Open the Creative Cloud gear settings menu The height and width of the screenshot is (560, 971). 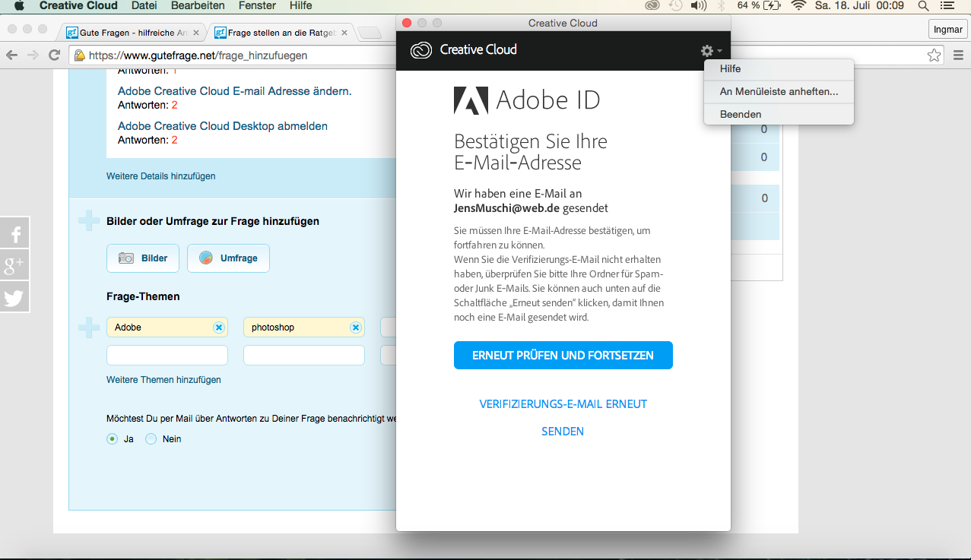(711, 51)
